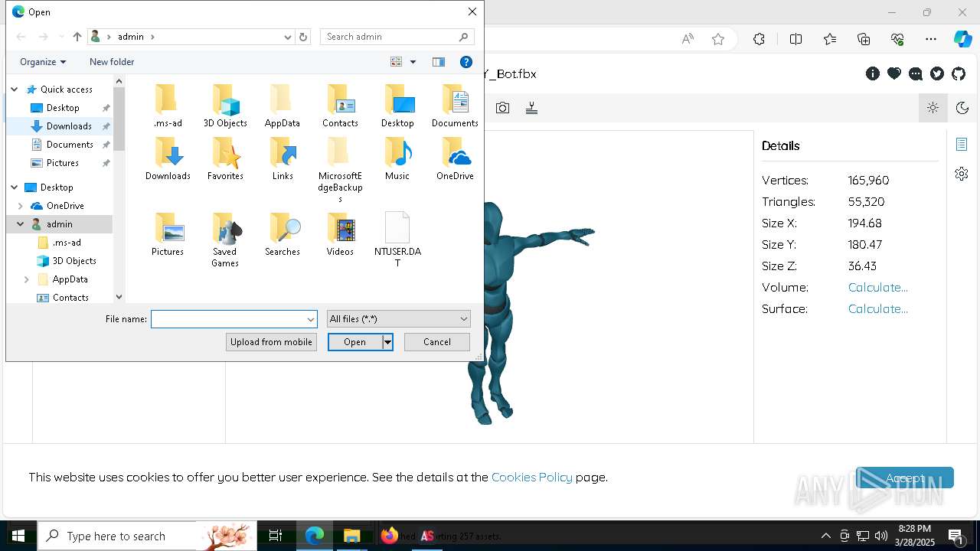Calculate the Surface value

pyautogui.click(x=878, y=309)
